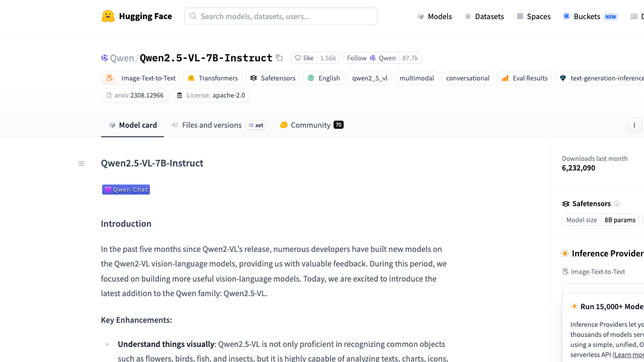Image resolution: width=644 pixels, height=362 pixels.
Task: Select the Image-Text-to-Text task tag
Action: 141,78
